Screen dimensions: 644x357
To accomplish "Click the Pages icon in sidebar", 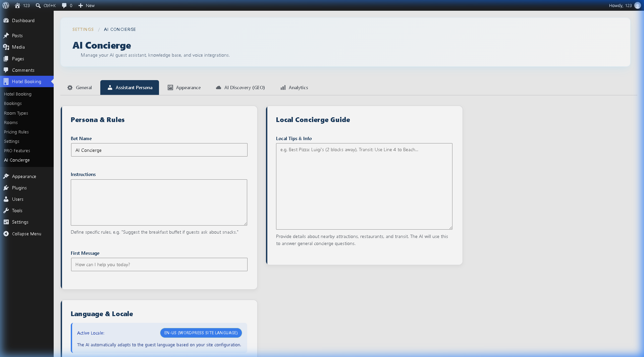I will pyautogui.click(x=6, y=59).
